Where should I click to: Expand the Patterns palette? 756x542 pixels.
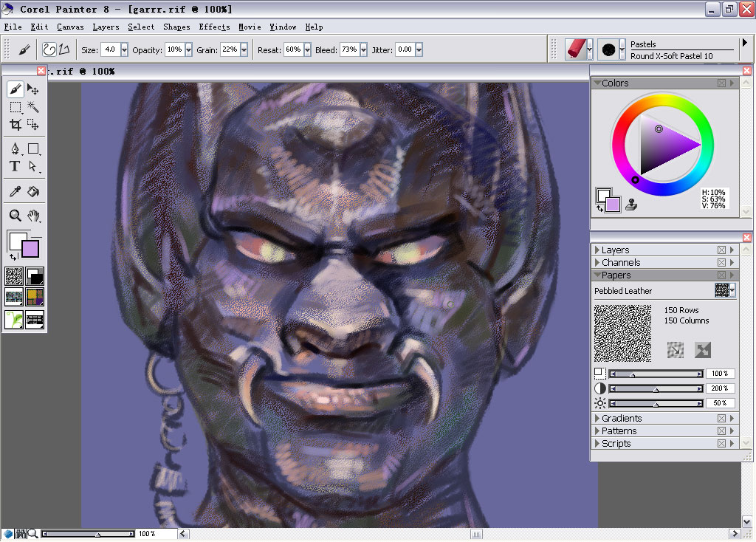[x=597, y=430]
